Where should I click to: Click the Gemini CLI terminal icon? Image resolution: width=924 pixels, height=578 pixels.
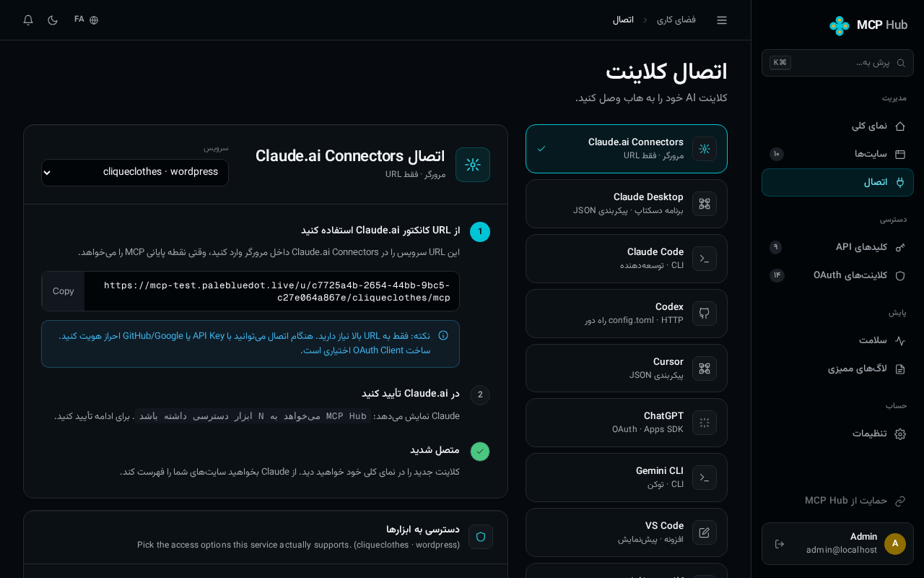tap(705, 478)
